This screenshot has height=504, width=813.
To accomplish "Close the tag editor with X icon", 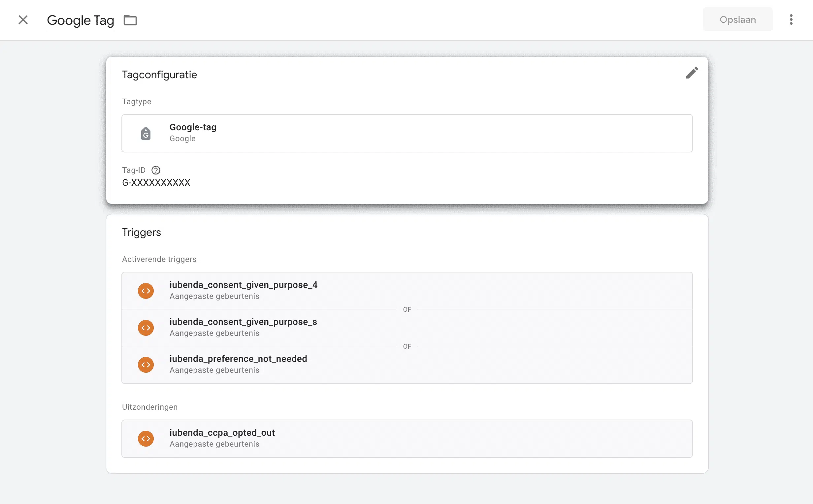I will 23,20.
